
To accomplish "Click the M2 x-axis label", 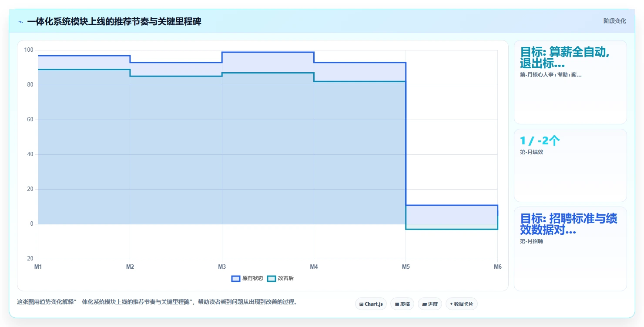I will click(130, 267).
